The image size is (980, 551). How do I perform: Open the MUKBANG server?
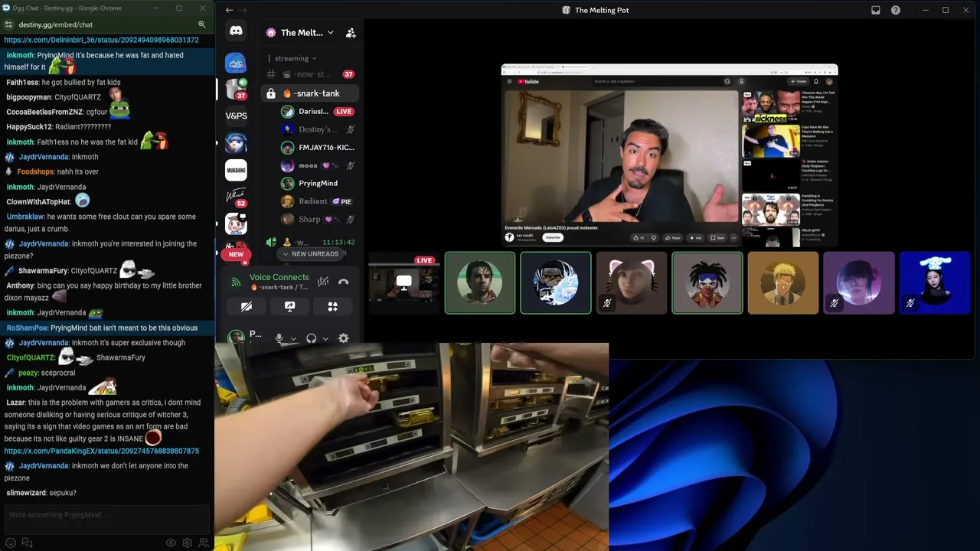[236, 170]
